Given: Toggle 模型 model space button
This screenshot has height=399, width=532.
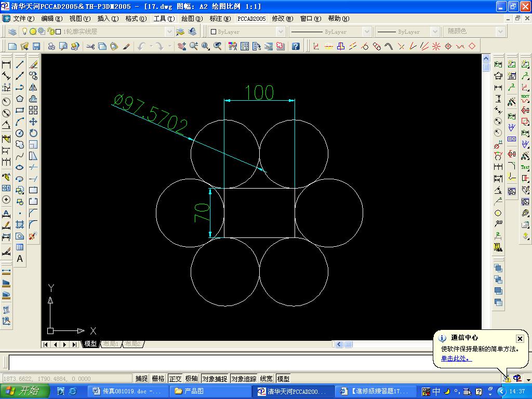Looking at the screenshot, I should coord(283,379).
